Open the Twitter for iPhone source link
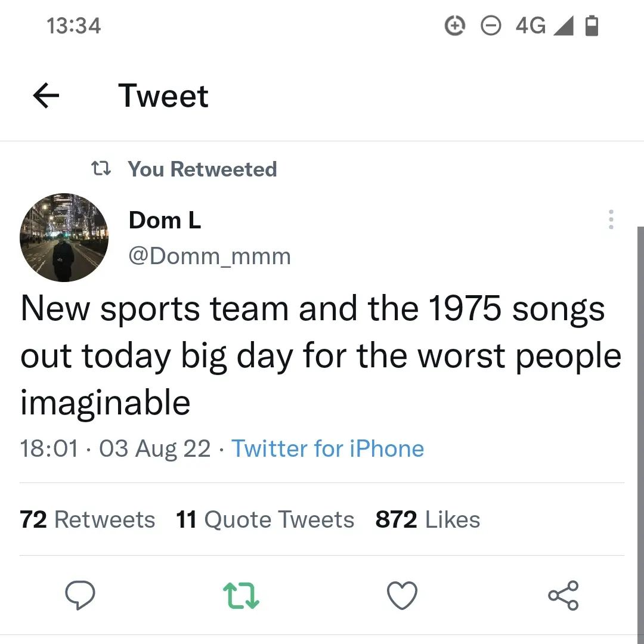 click(327, 448)
